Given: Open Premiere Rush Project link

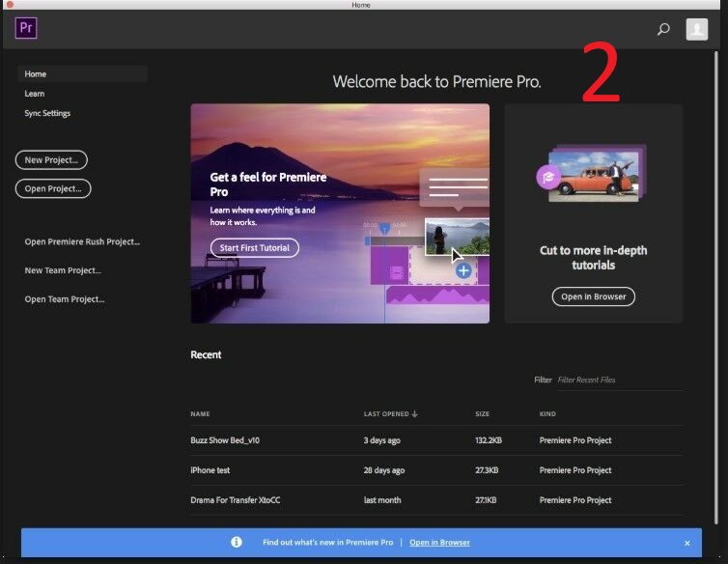Looking at the screenshot, I should [82, 241].
